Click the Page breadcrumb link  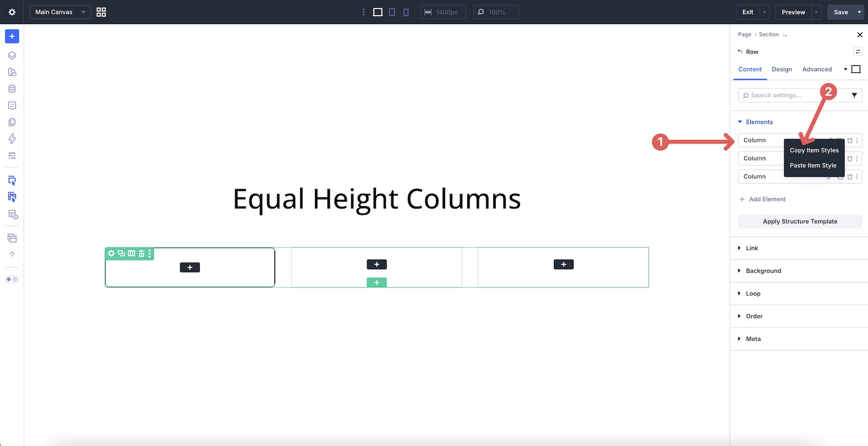745,35
